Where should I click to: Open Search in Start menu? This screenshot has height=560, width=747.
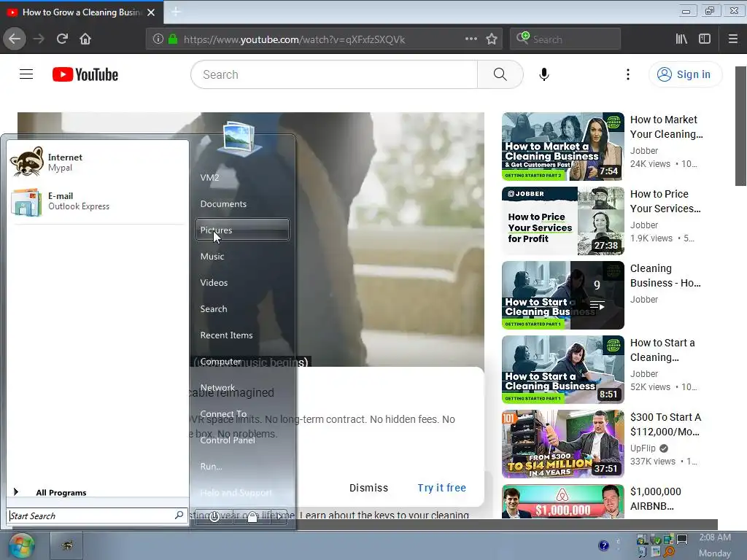coord(241,308)
